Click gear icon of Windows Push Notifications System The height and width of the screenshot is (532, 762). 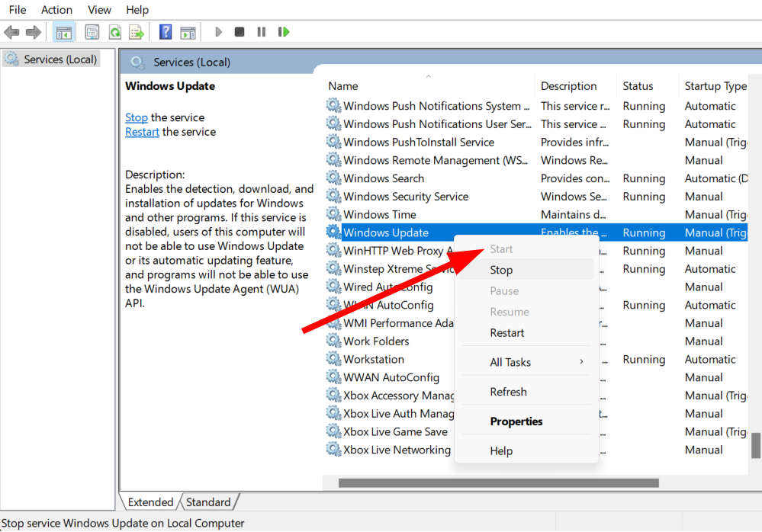(333, 105)
